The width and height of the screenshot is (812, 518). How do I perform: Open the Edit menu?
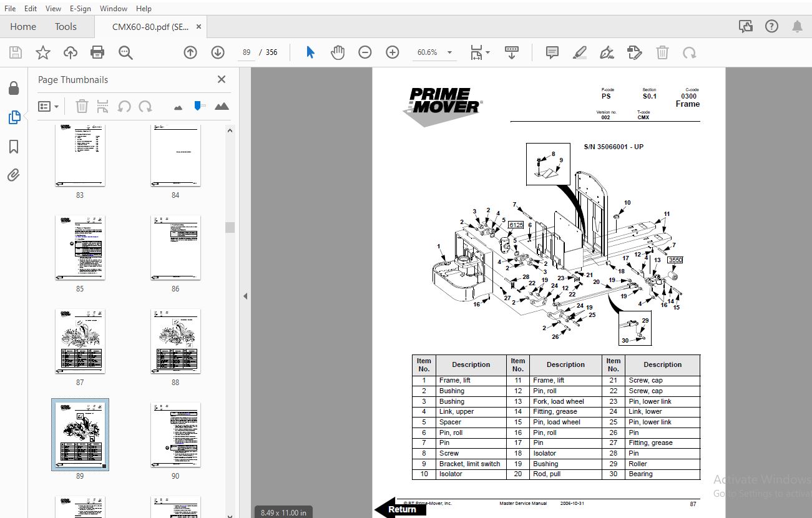[31, 8]
